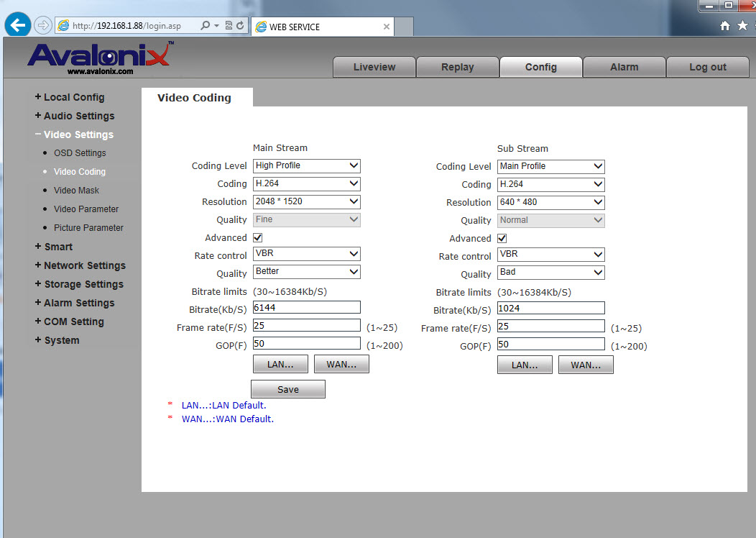Toggle Main Stream Advanced checkbox
The height and width of the screenshot is (538, 756).
[258, 237]
